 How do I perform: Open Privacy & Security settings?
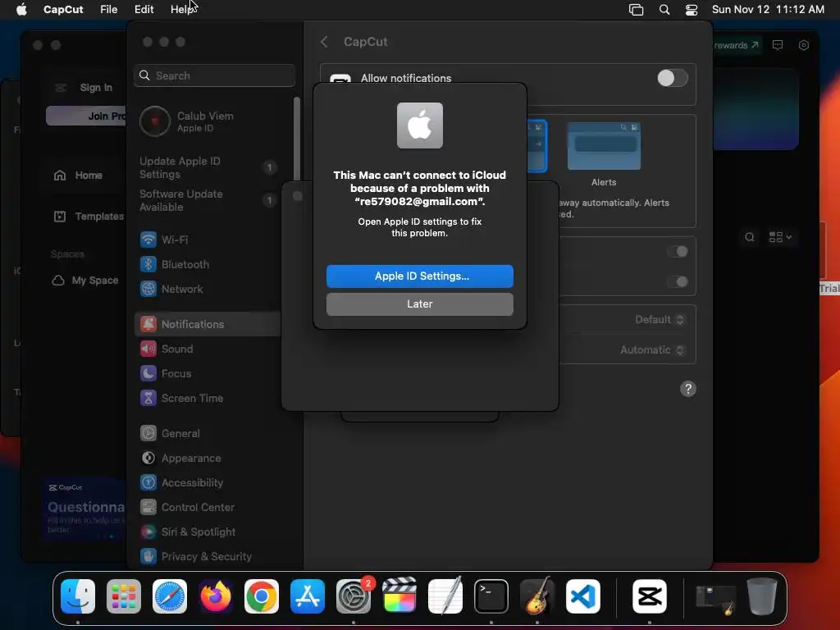208,557
